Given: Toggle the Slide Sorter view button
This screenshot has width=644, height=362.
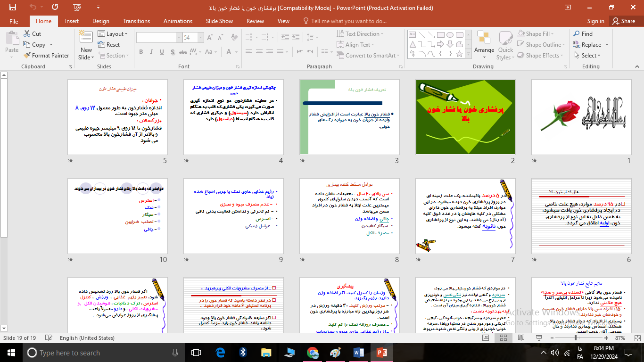Looking at the screenshot, I should [x=504, y=338].
